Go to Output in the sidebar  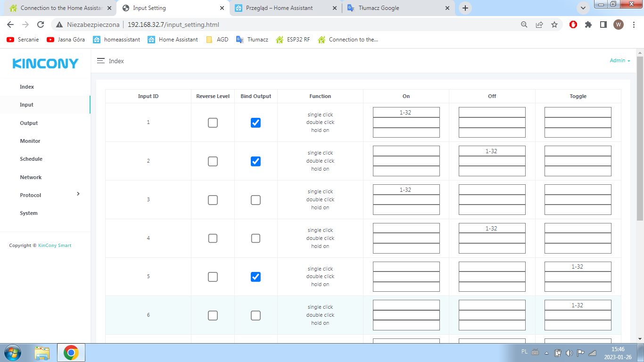tap(29, 123)
